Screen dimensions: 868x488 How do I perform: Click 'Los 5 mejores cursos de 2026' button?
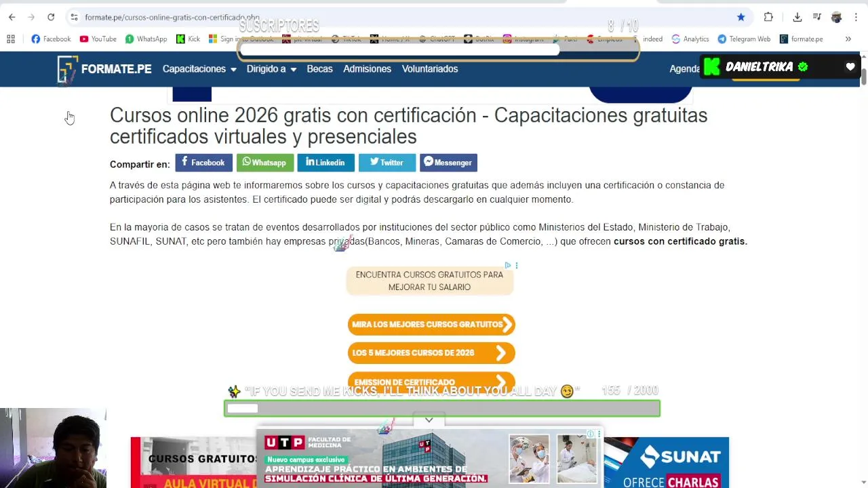(x=431, y=353)
